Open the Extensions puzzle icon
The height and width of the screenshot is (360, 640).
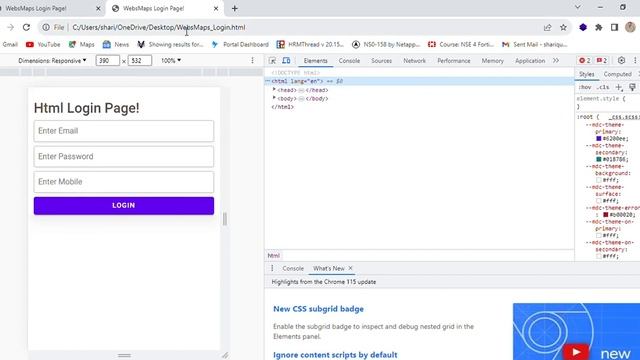[599, 27]
